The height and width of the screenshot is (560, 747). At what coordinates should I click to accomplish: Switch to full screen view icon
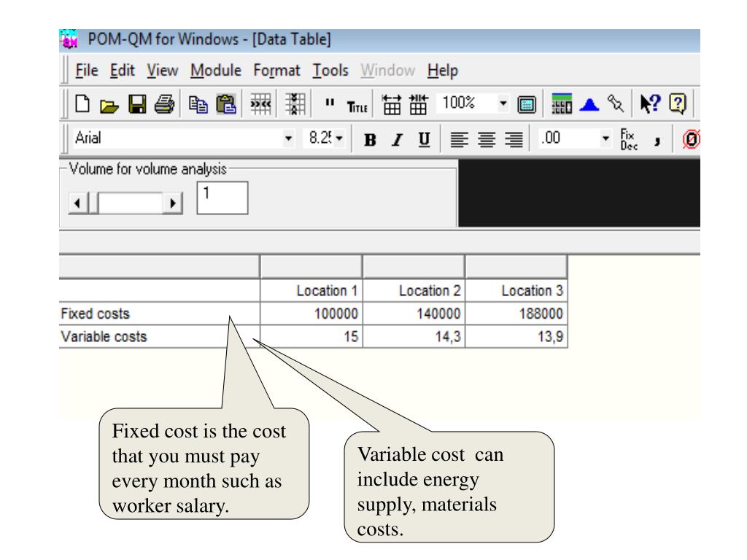coord(527,104)
